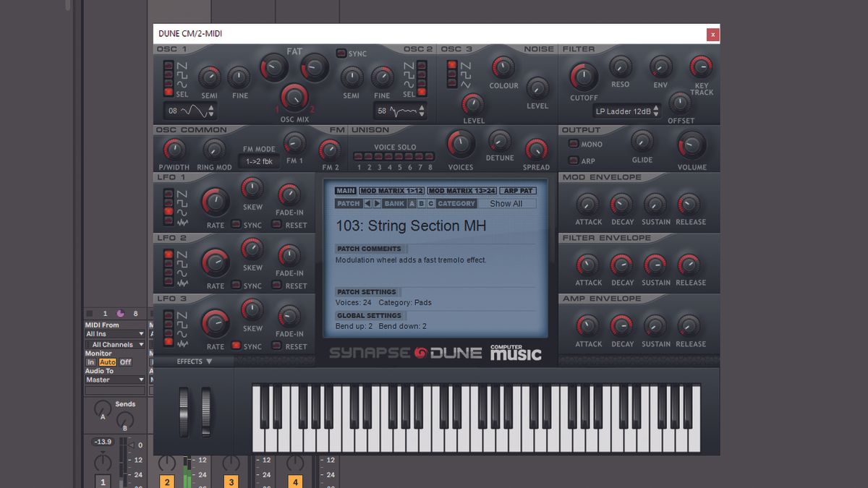This screenshot has height=488, width=868.
Task: Click the Show All category filter
Action: coord(507,204)
